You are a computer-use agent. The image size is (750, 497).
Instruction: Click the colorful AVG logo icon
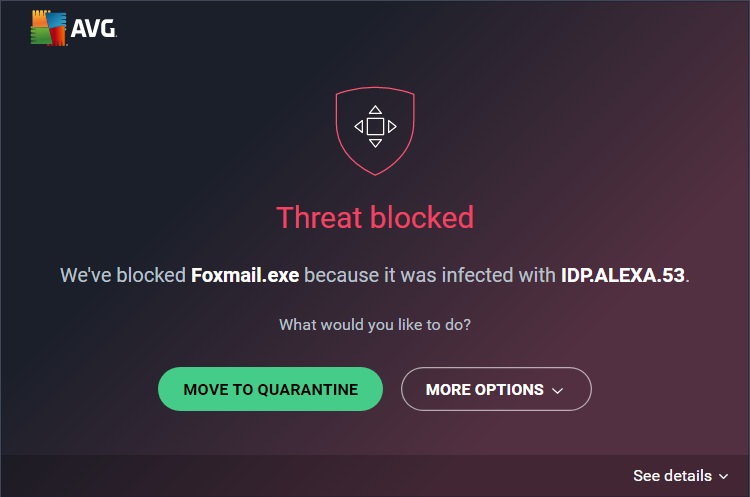pyautogui.click(x=46, y=30)
